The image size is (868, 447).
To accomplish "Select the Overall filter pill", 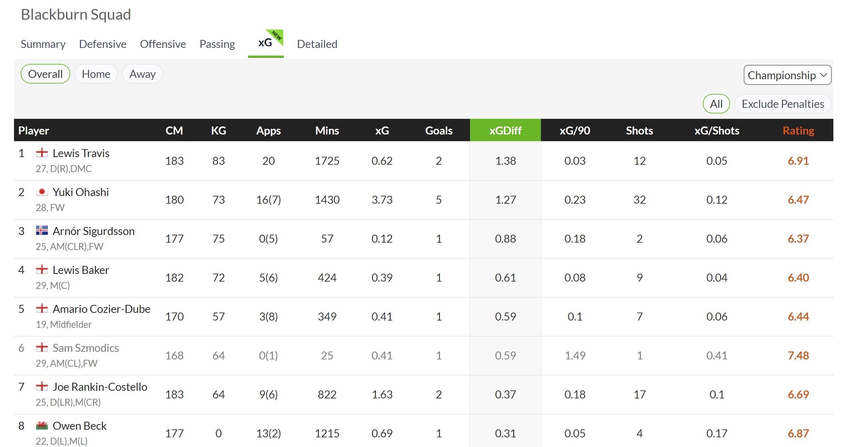I will [45, 74].
